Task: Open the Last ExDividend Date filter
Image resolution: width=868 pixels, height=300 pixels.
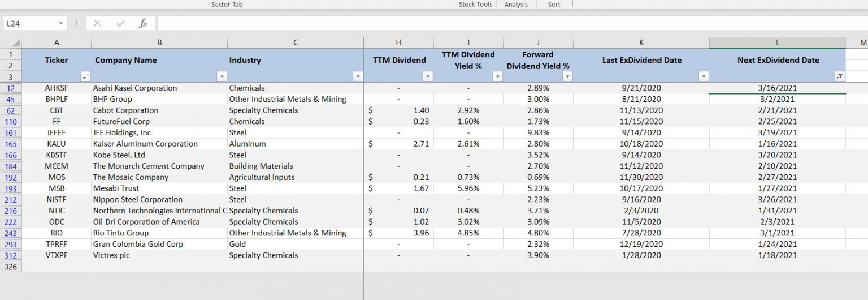Action: coord(704,76)
